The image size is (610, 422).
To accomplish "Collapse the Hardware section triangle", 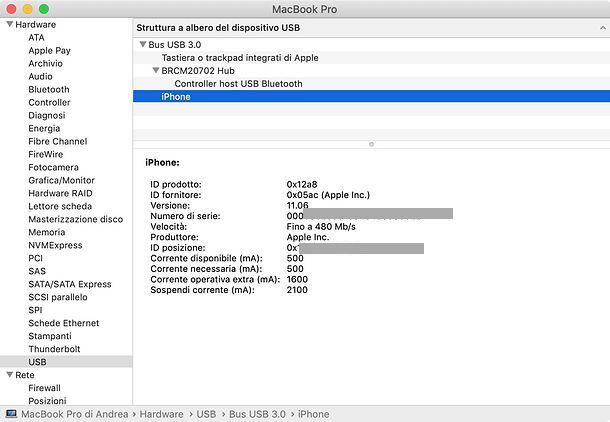I will tap(10, 24).
